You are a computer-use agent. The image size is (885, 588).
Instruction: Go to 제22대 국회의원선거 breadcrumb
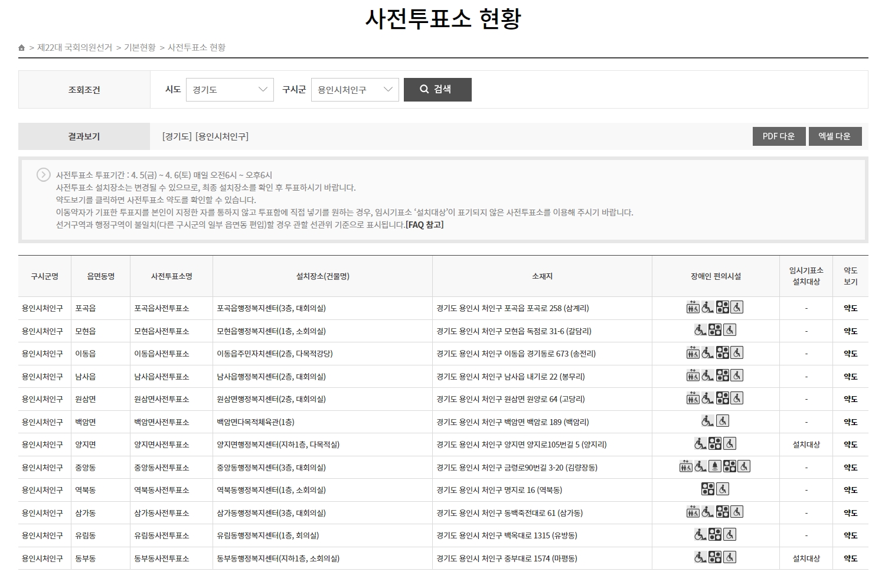point(74,48)
